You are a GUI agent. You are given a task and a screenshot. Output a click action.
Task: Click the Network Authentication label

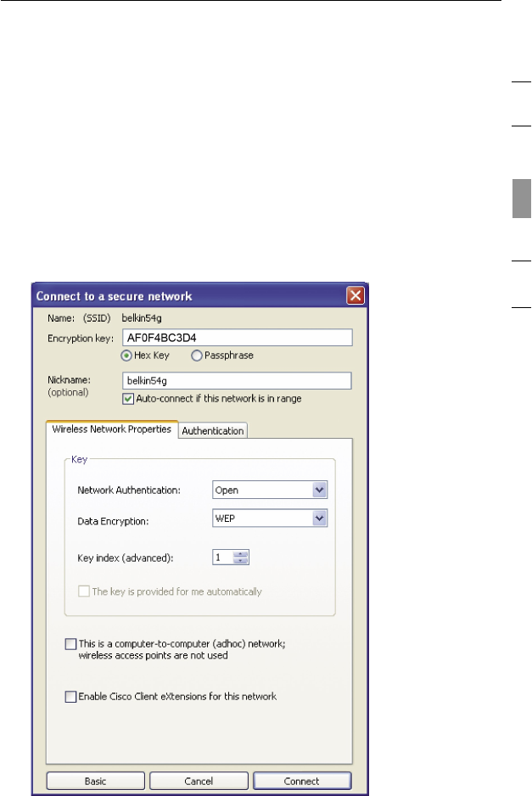coord(129,490)
